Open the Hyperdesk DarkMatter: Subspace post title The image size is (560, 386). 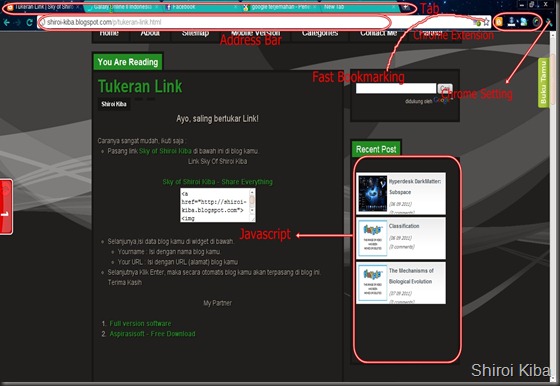pos(415,187)
